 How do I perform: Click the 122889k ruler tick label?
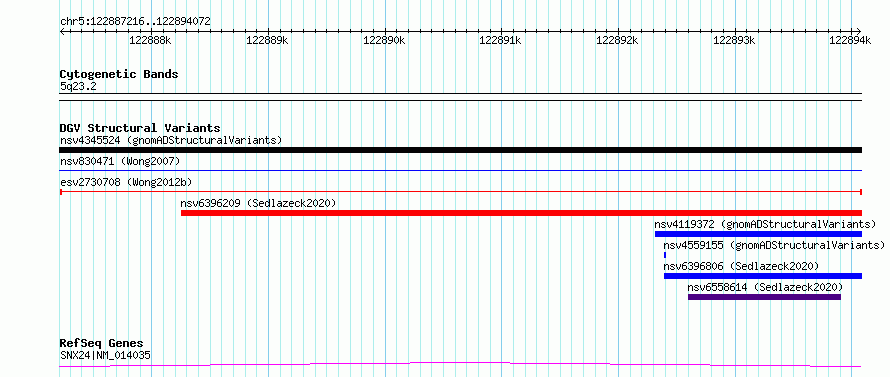point(267,40)
